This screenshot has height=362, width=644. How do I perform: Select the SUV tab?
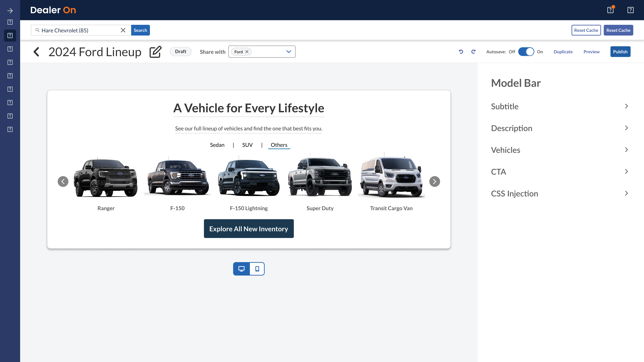(248, 145)
